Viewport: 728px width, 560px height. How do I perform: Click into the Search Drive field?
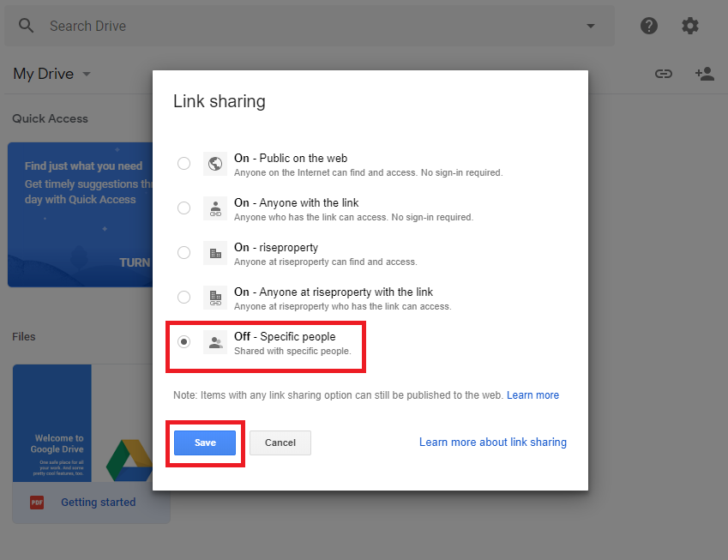300,26
